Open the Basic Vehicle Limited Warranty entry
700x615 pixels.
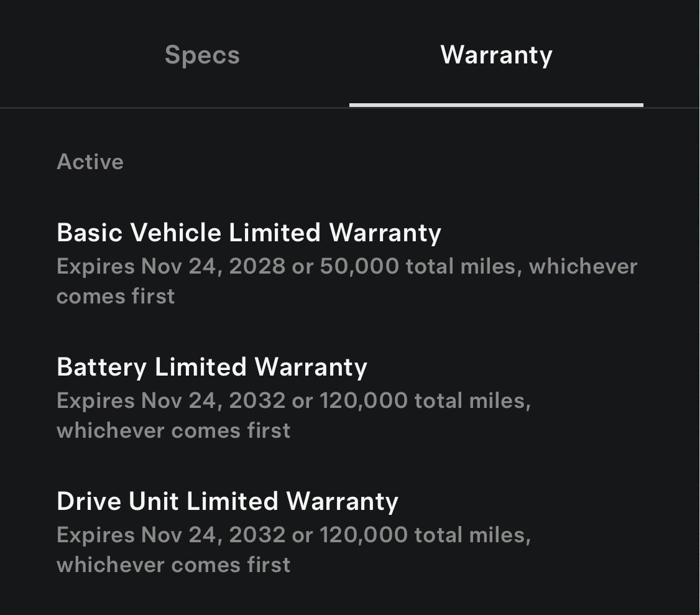249,233
